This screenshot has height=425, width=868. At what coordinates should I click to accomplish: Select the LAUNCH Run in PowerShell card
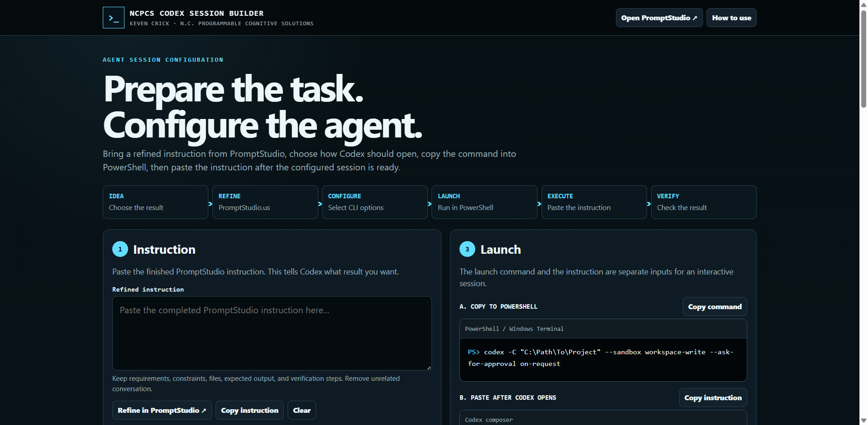click(484, 202)
